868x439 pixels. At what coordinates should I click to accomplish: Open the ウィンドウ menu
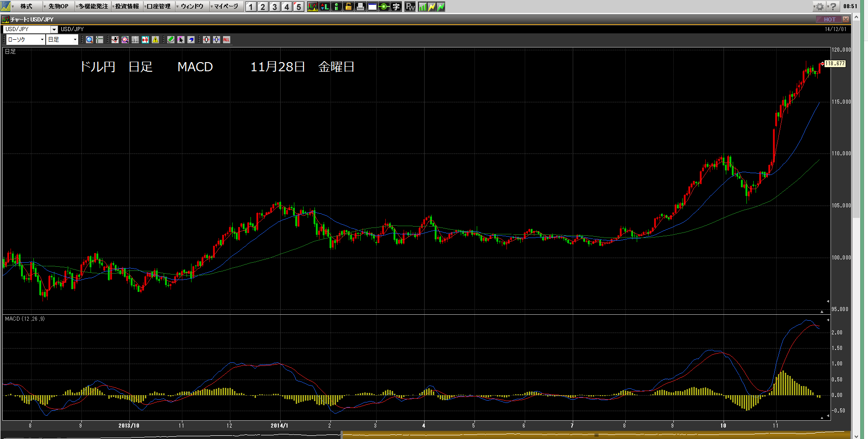(x=192, y=6)
